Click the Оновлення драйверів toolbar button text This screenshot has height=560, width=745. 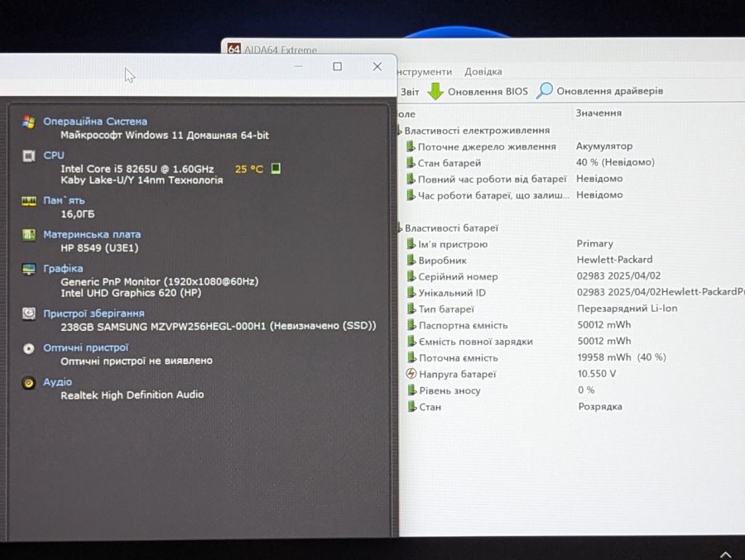[x=609, y=91]
